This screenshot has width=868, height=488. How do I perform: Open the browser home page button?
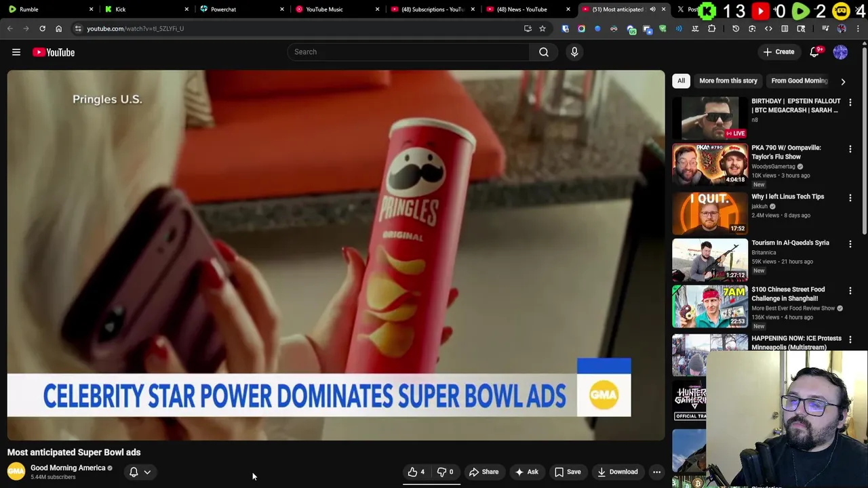[x=58, y=28]
